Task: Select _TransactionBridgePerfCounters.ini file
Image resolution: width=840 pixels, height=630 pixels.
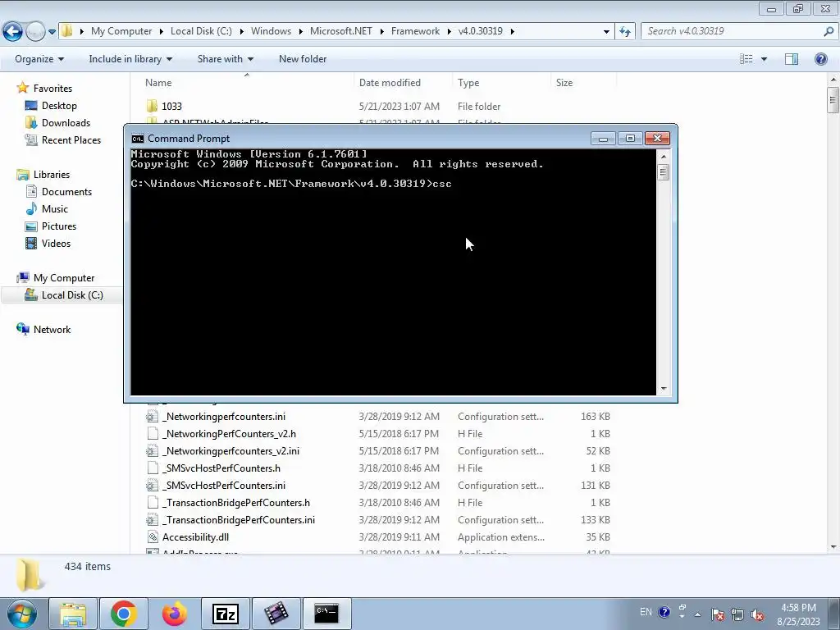Action: point(239,519)
